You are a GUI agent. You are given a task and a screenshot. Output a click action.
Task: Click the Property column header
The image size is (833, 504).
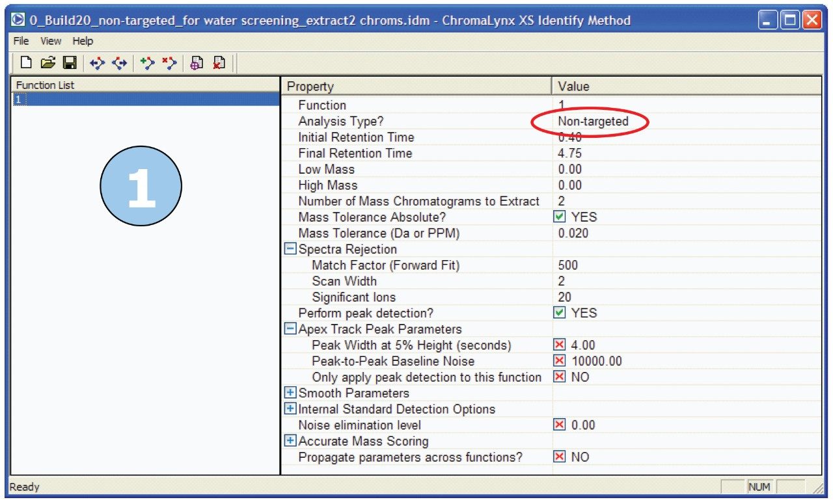416,86
